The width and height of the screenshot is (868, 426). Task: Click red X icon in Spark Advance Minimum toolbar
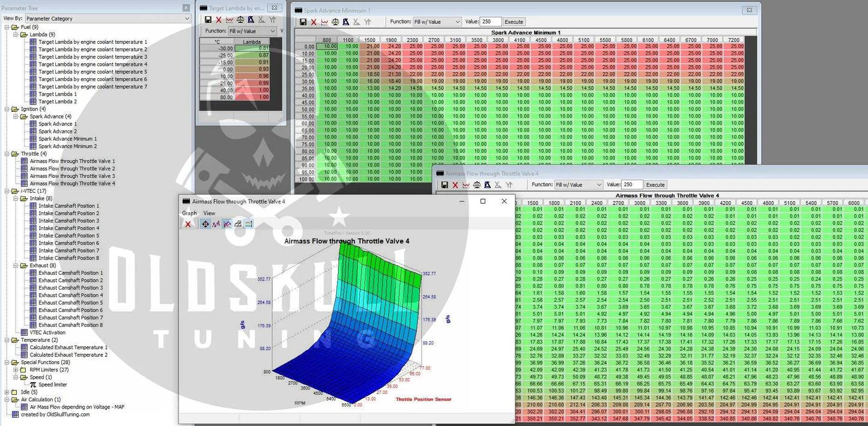click(313, 22)
